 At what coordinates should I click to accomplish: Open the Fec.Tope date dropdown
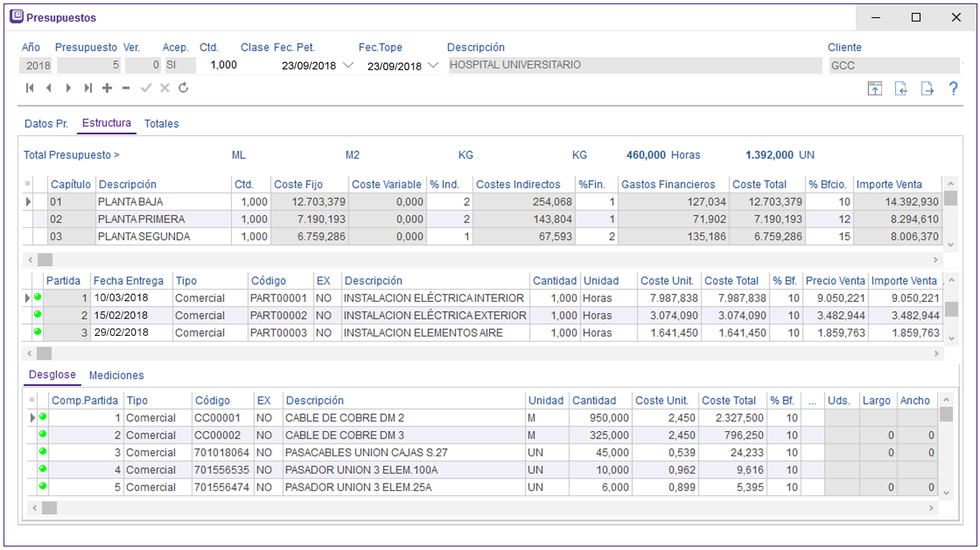(x=434, y=66)
